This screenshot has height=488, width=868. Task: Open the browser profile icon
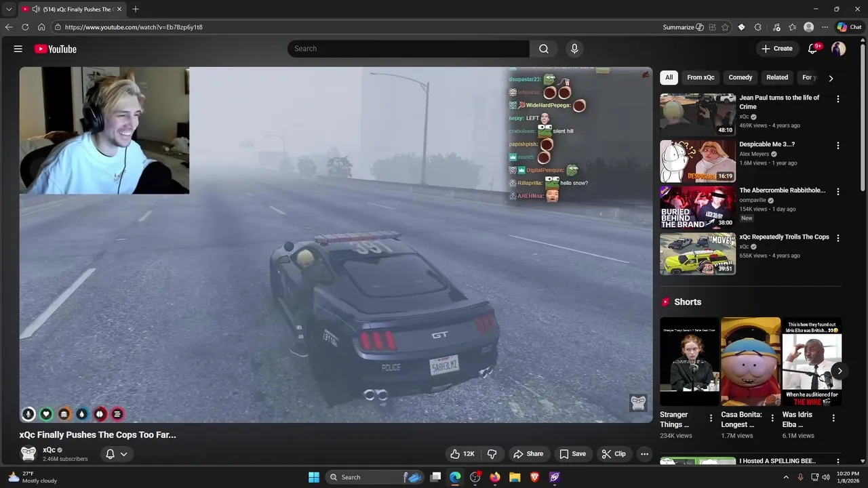tap(808, 27)
